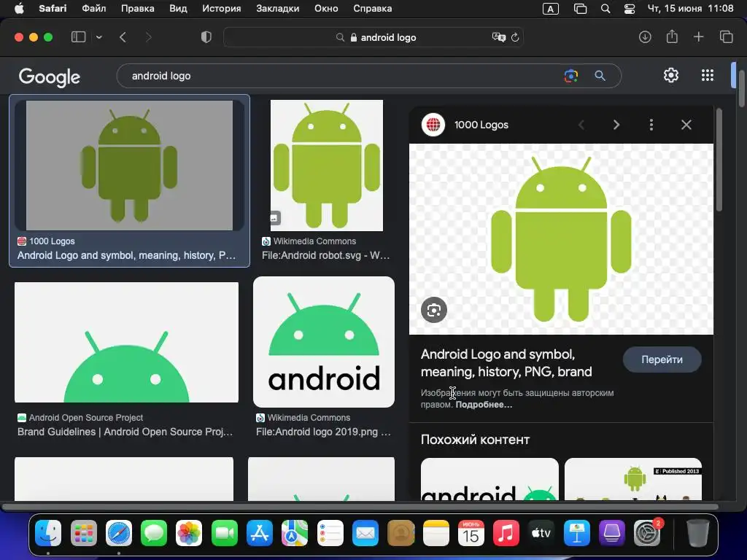747x560 pixels.
Task: Open the three-dot menu in preview panel
Action: point(651,125)
